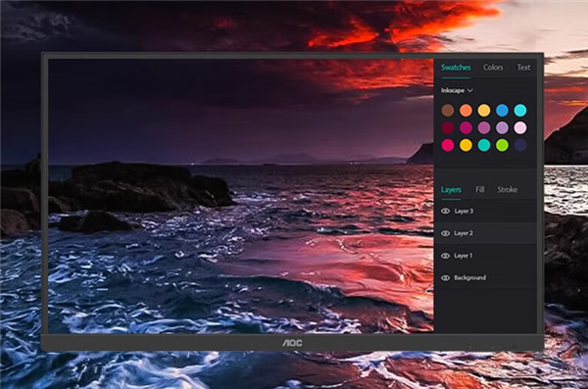Image resolution: width=588 pixels, height=389 pixels.
Task: Open the Inkscape palette dropdown
Action: (457, 90)
